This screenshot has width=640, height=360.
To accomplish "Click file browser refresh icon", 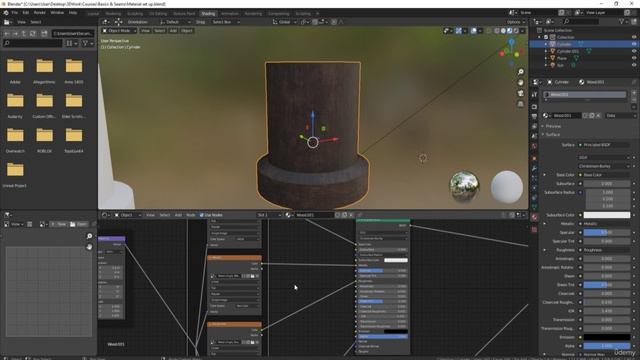I will pos(33,33).
